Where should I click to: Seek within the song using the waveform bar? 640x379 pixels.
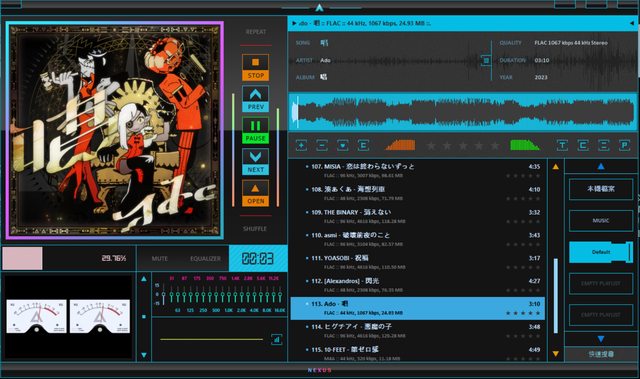coord(462,112)
